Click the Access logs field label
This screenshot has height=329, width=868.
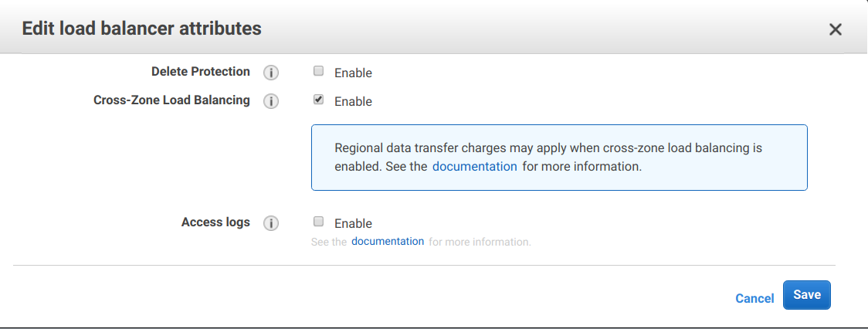point(215,222)
